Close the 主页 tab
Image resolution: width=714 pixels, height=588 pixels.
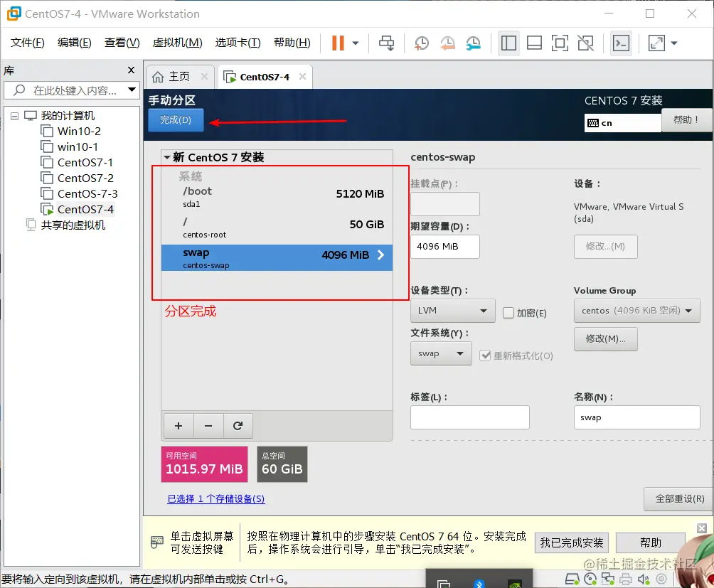[204, 77]
